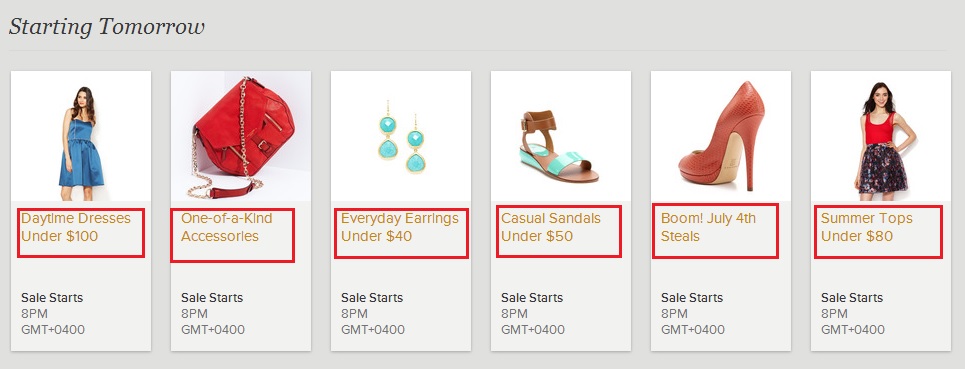Open the Boom! July 4th Steals link

click(708, 227)
